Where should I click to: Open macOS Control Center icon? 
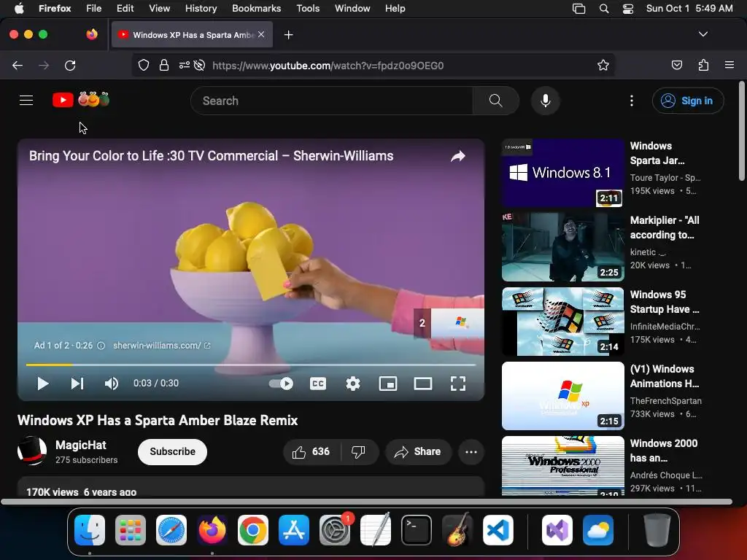coord(628,9)
